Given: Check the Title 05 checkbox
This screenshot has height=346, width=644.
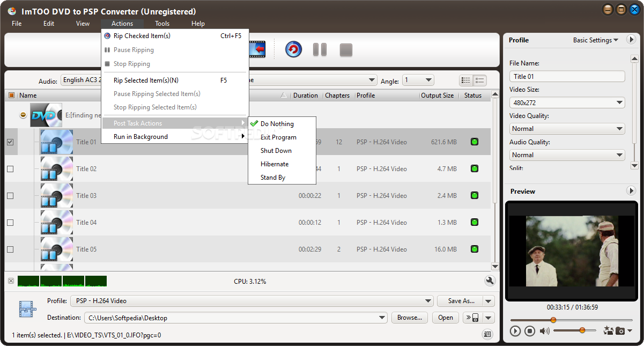Looking at the screenshot, I should pyautogui.click(x=10, y=249).
